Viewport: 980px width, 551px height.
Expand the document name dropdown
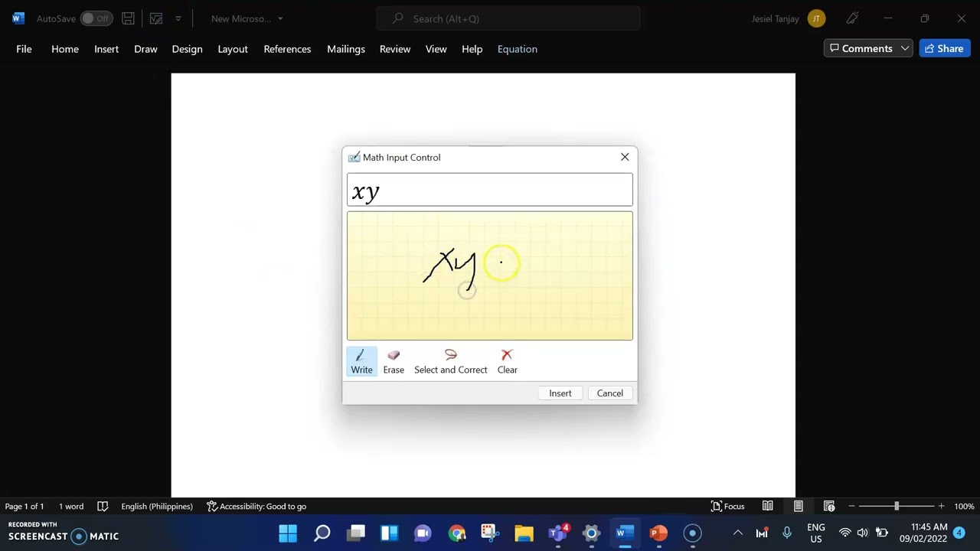(x=280, y=18)
